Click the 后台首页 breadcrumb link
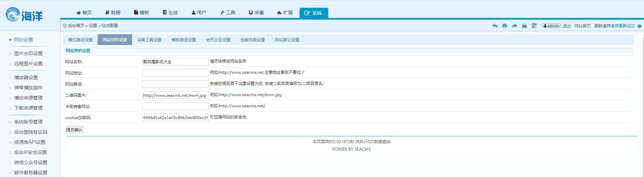The image size is (644, 177). tap(76, 26)
